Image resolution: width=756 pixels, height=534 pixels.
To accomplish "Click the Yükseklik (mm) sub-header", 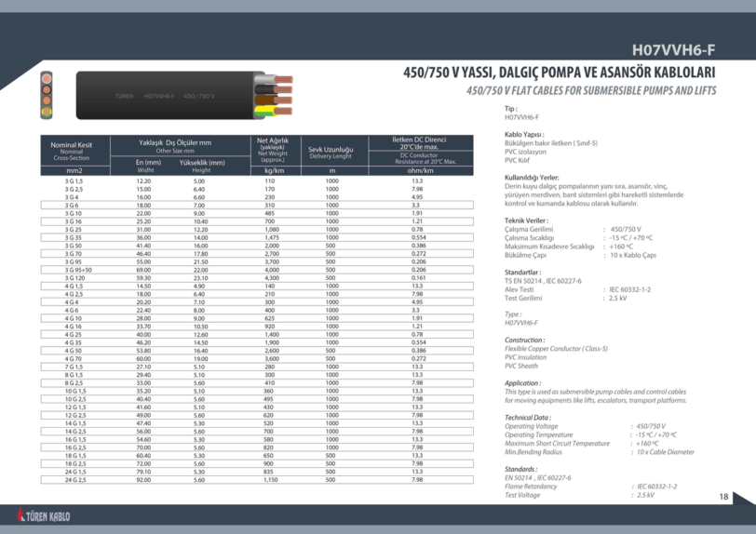I will click(x=201, y=164).
